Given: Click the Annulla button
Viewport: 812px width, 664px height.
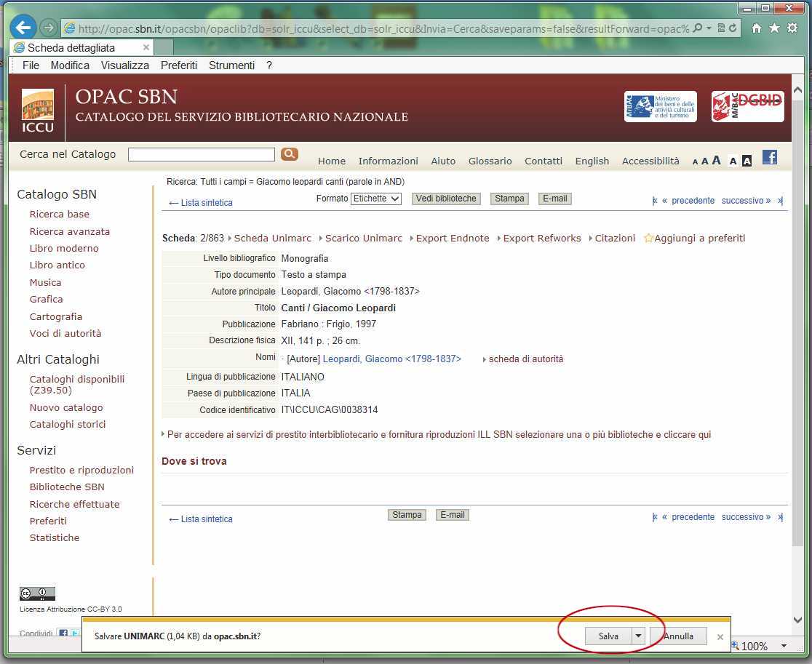Looking at the screenshot, I should coord(678,636).
